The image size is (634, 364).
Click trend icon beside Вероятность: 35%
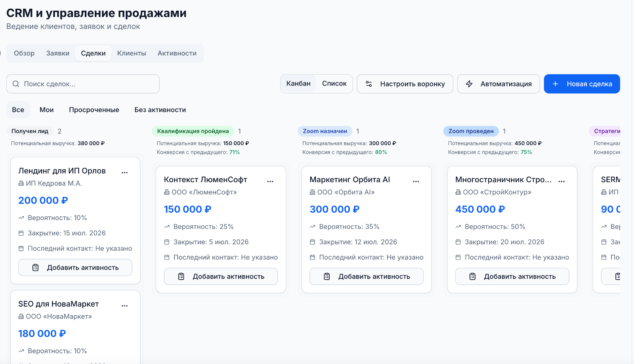click(x=313, y=227)
